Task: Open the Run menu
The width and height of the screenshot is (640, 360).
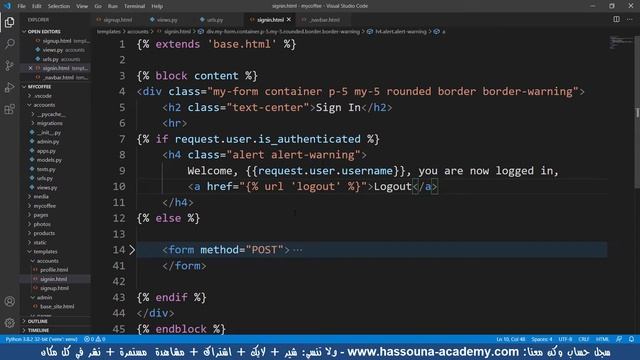Action: (113, 6)
